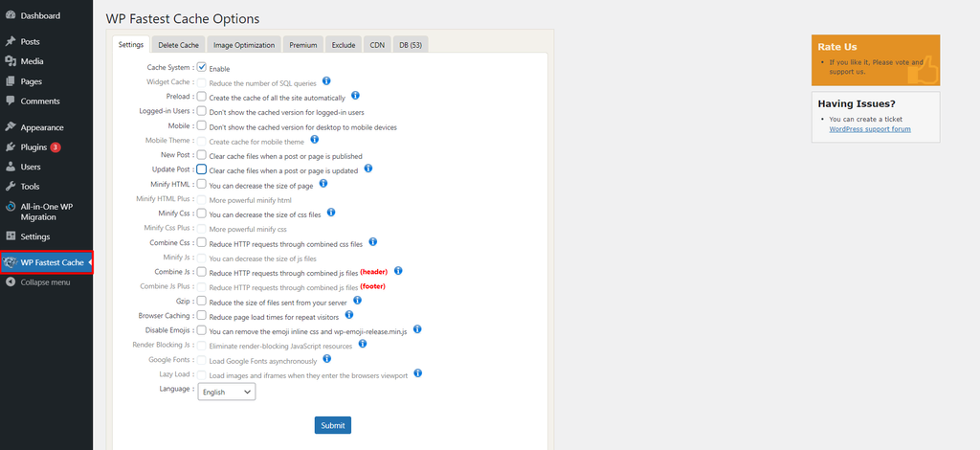
Task: Click info icon next to Update Post
Action: pos(368,169)
